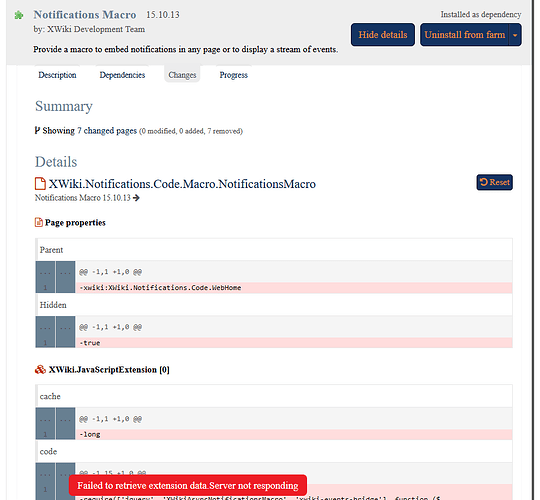Click Uninstall from farm button

(x=465, y=35)
